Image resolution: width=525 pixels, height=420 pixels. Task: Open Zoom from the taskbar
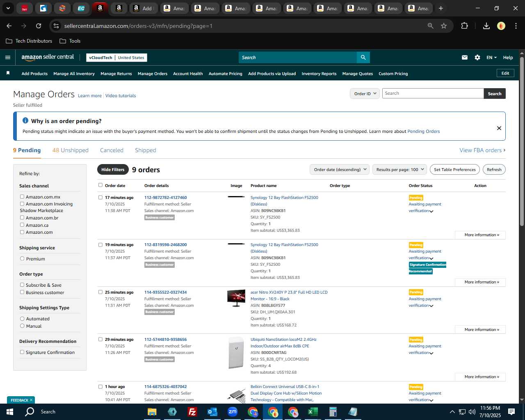point(233,412)
